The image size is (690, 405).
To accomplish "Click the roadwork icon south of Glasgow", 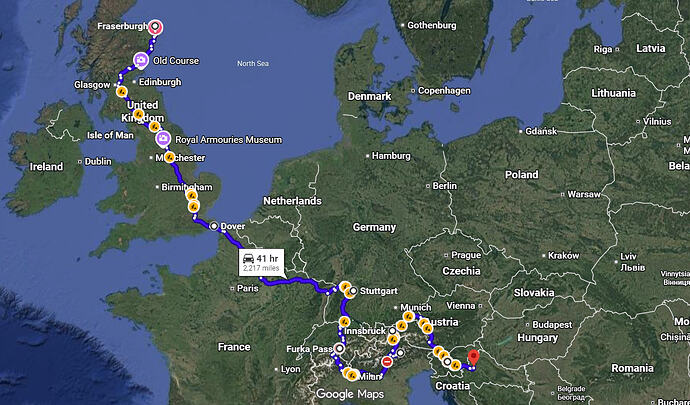I will click(x=121, y=92).
